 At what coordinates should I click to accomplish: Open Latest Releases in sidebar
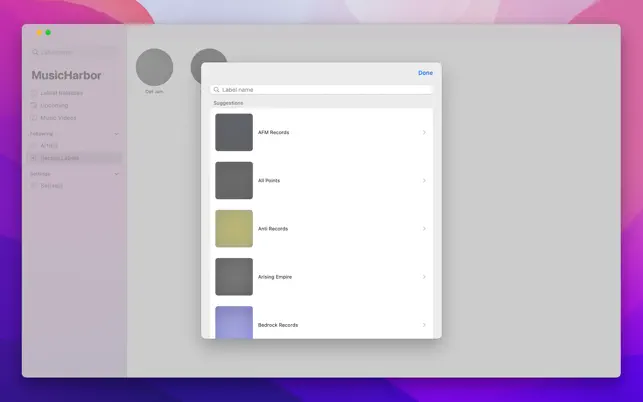(62, 93)
